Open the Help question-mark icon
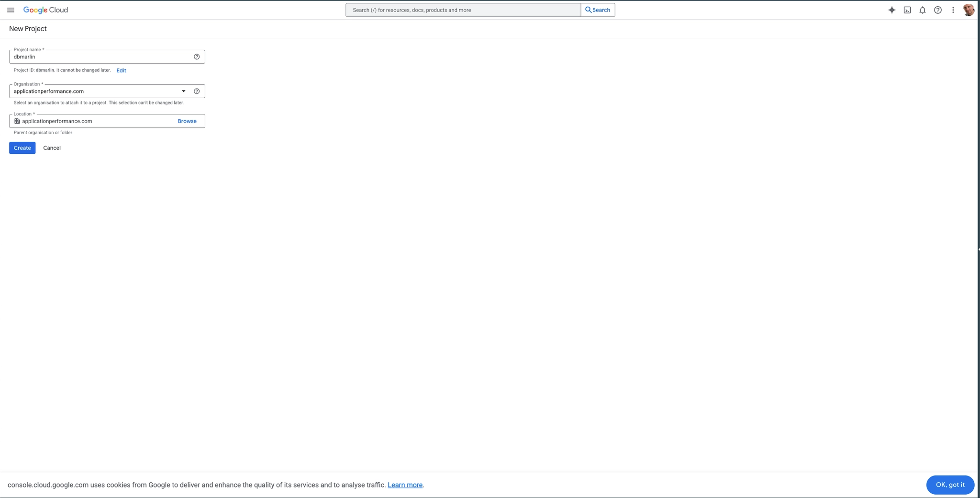 coord(937,10)
